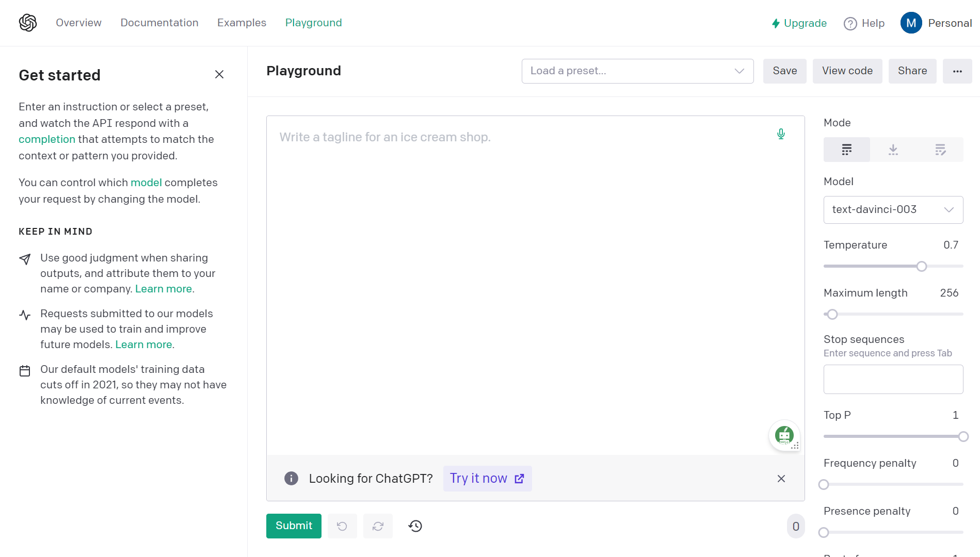Undo the last generation
The width and height of the screenshot is (980, 557).
click(x=342, y=526)
